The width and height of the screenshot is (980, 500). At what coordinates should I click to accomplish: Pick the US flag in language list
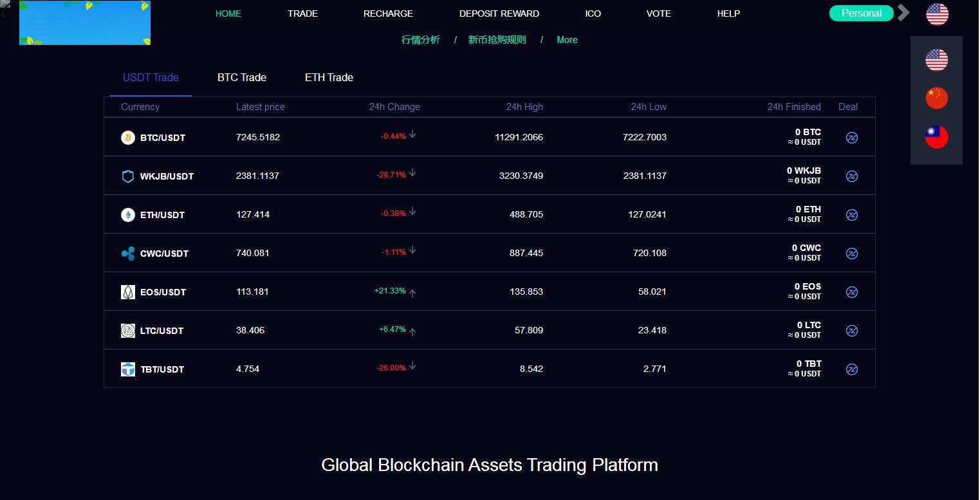click(936, 60)
